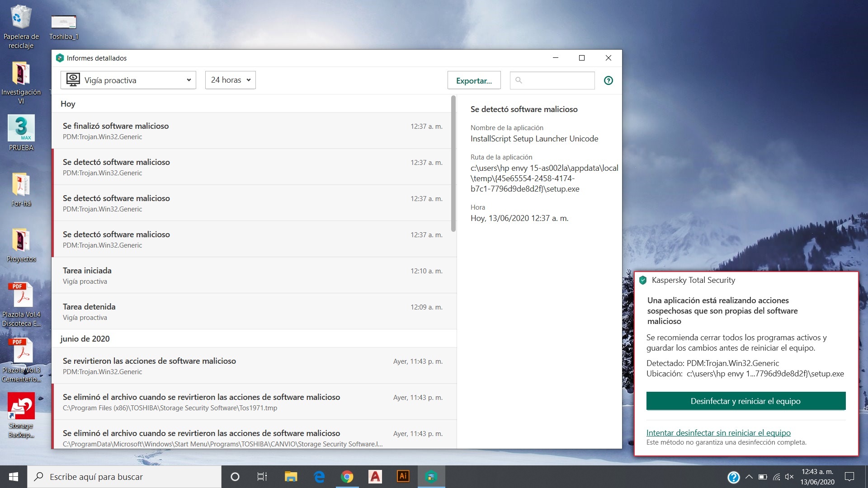Viewport: 868px width, 488px height.
Task: Click the Hoy group header
Action: coord(68,103)
